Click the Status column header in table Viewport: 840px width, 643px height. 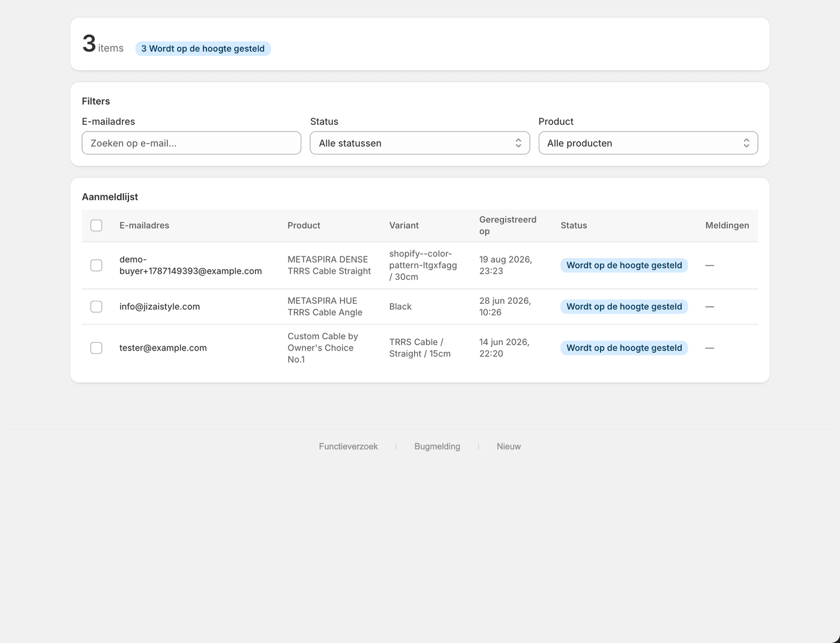(x=574, y=226)
